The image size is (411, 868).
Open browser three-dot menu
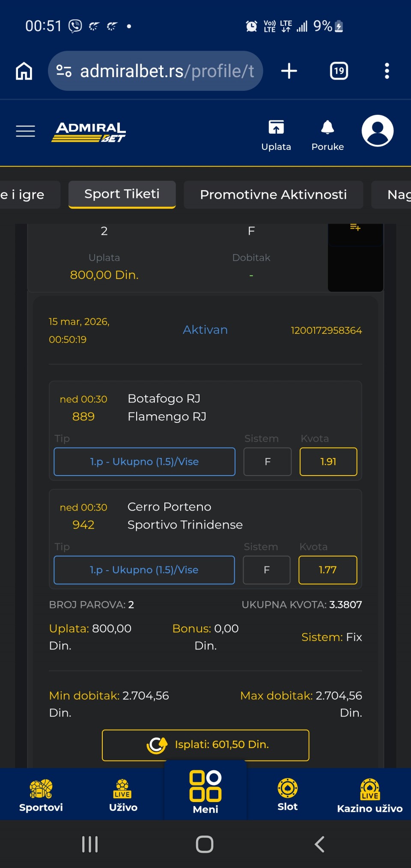387,71
